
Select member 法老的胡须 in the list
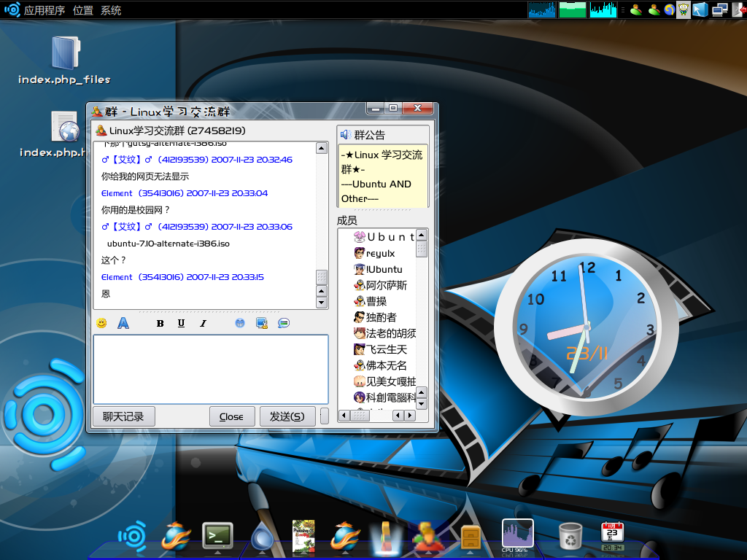(384, 332)
